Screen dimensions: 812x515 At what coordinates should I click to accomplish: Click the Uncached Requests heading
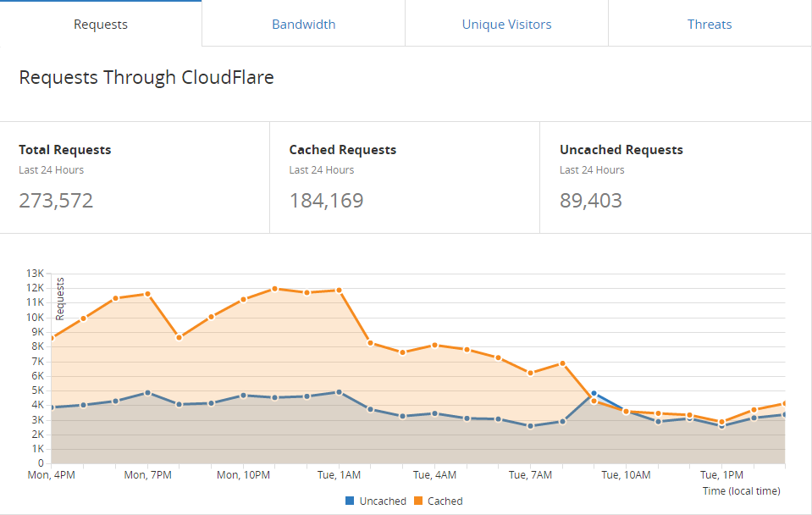pos(621,150)
